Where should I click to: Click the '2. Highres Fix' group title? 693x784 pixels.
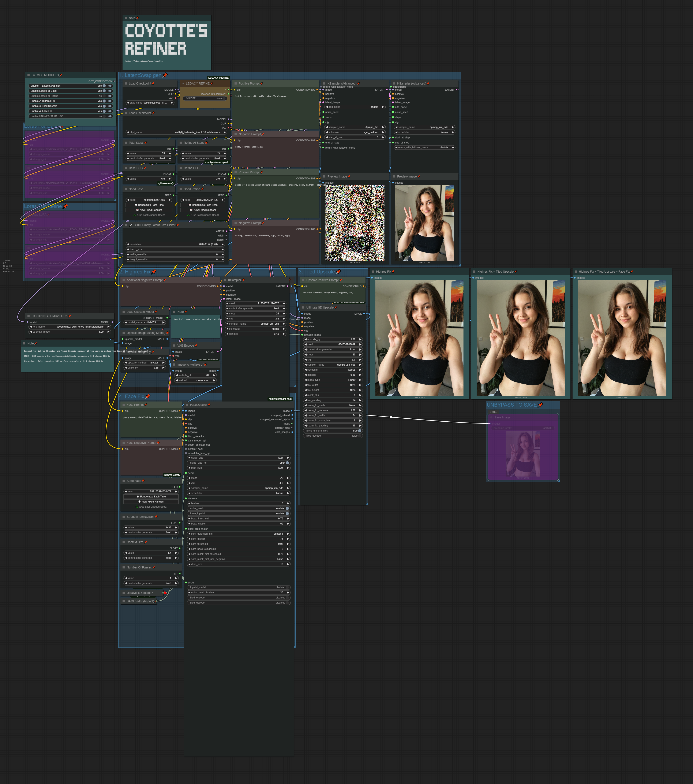134,272
